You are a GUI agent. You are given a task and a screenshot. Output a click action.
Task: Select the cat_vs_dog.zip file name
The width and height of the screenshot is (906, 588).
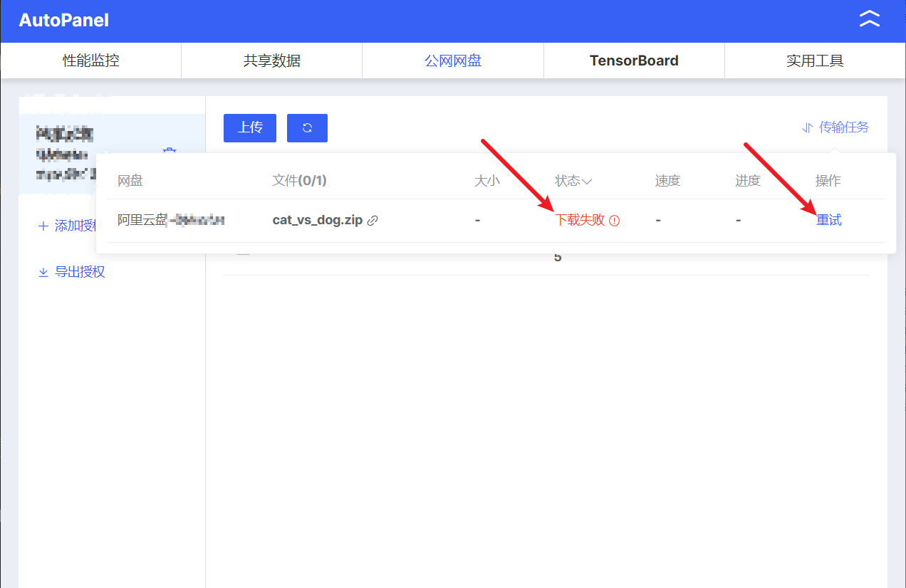pos(318,220)
